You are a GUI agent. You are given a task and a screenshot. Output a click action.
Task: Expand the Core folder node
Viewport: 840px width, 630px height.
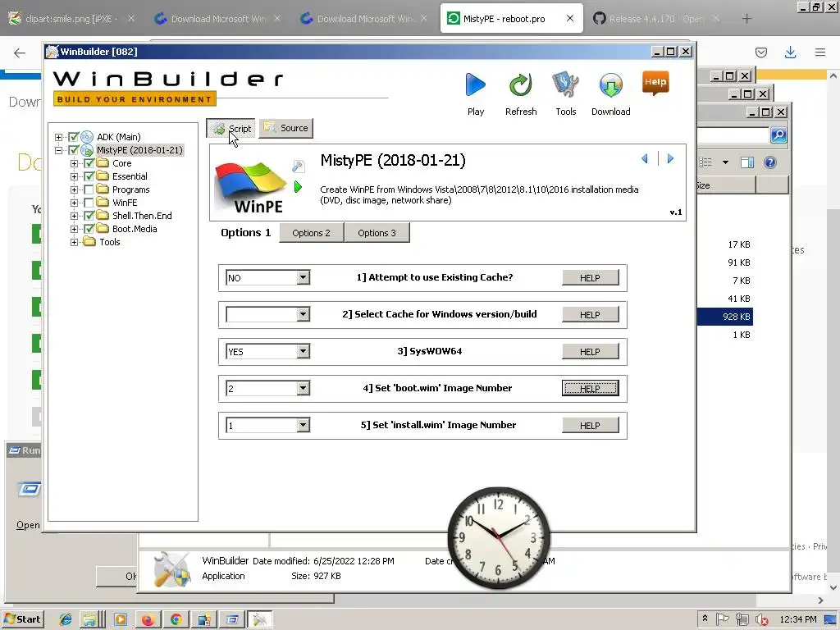(74, 163)
